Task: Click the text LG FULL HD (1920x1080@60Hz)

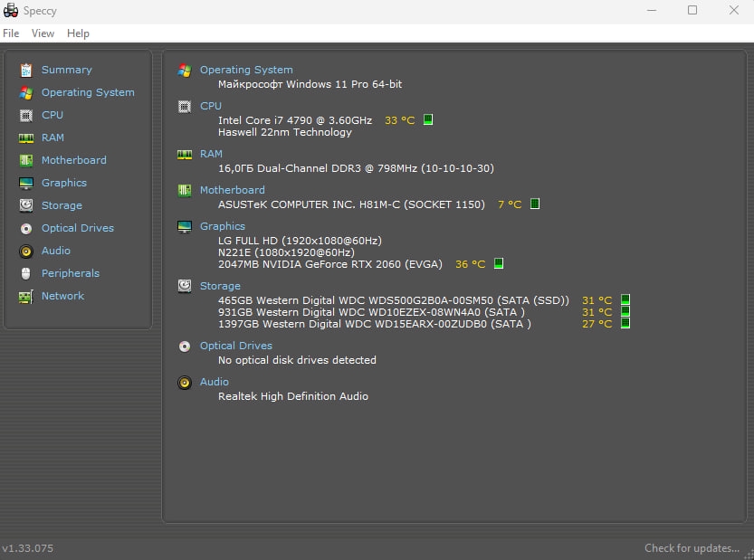Action: pyautogui.click(x=300, y=241)
